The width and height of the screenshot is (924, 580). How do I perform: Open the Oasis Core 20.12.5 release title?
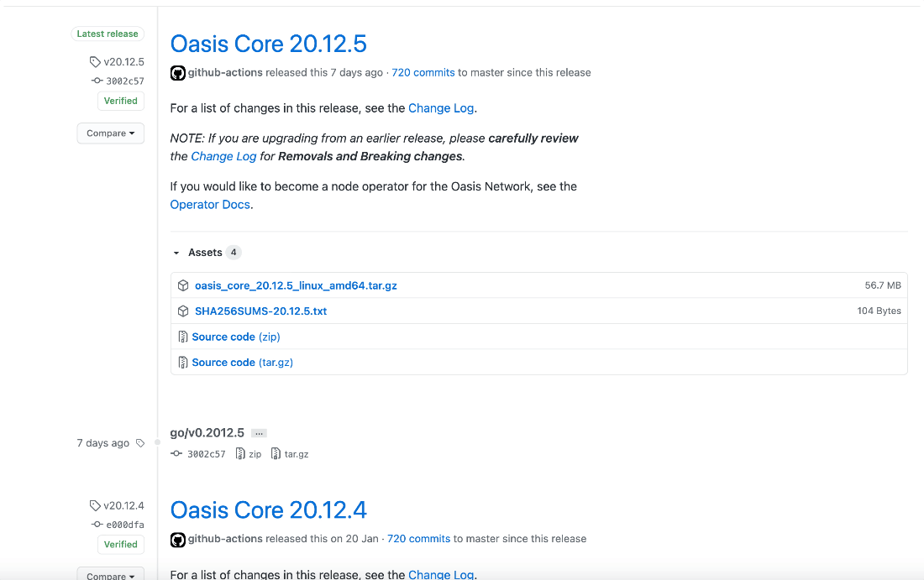[x=268, y=44]
